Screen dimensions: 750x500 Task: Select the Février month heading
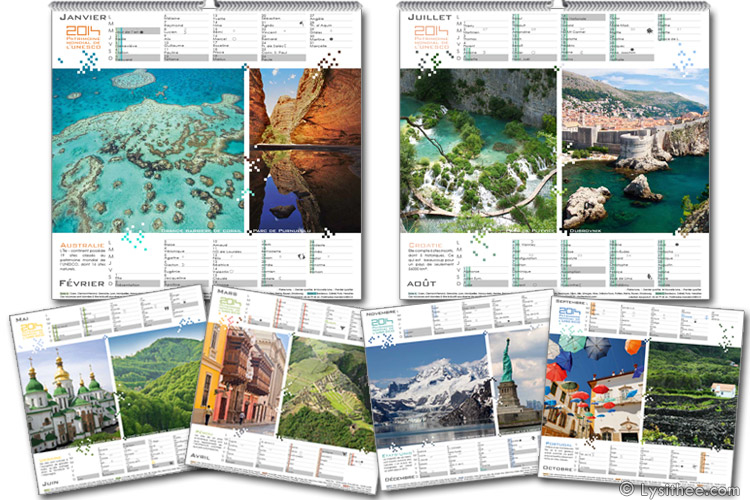click(x=82, y=284)
